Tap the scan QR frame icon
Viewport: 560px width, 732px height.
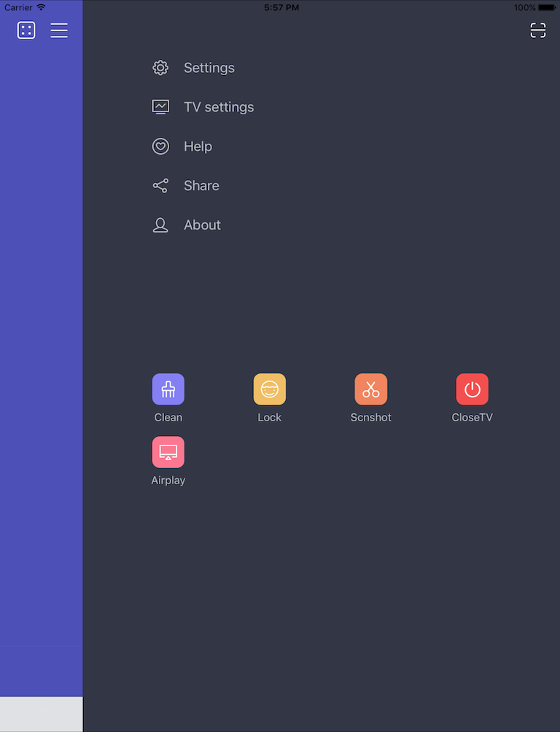[x=538, y=31]
